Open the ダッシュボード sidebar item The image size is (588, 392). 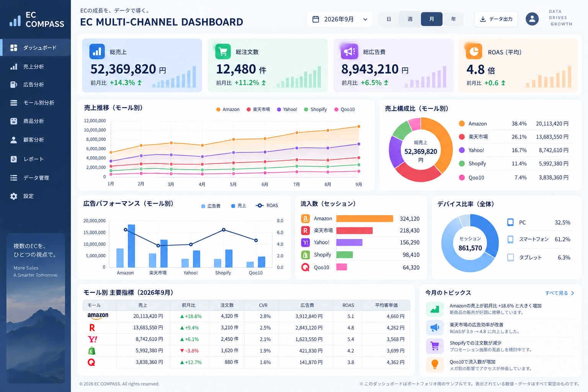(x=36, y=47)
